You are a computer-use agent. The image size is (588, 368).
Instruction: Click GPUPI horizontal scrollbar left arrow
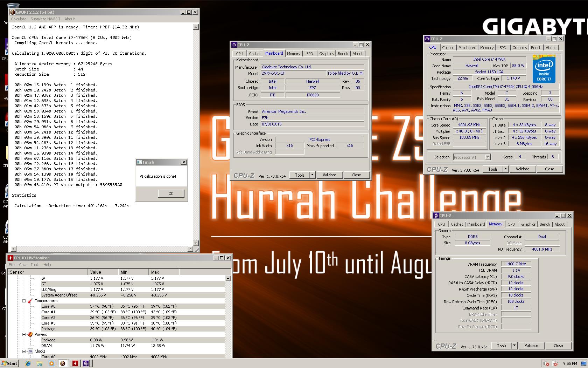(14, 249)
